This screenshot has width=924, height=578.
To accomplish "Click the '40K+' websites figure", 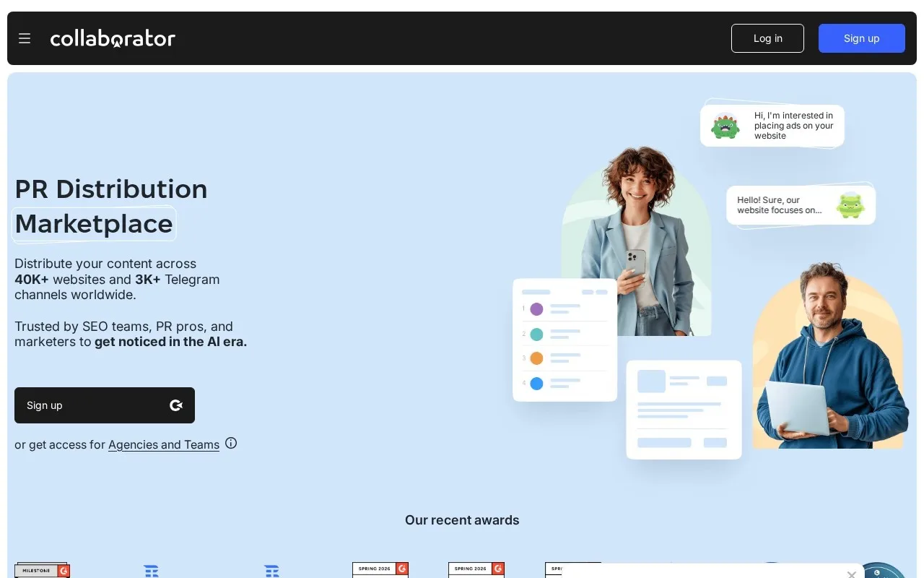I will pyautogui.click(x=32, y=280).
